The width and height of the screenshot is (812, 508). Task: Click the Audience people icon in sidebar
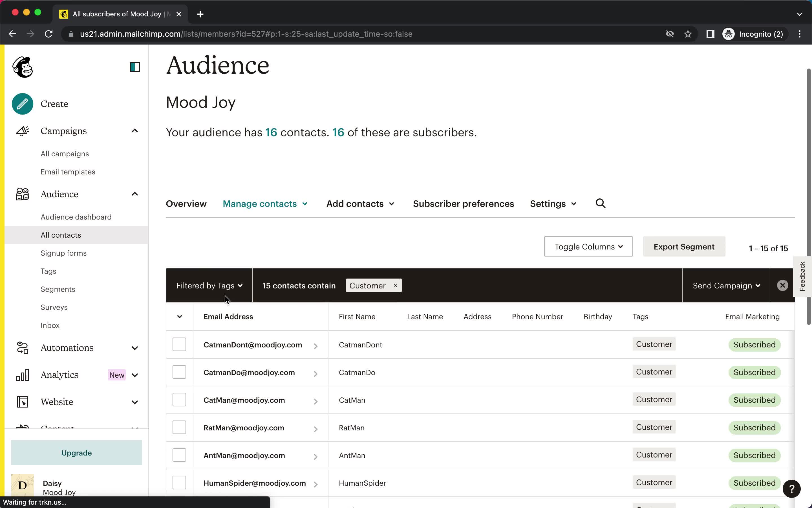pyautogui.click(x=23, y=194)
